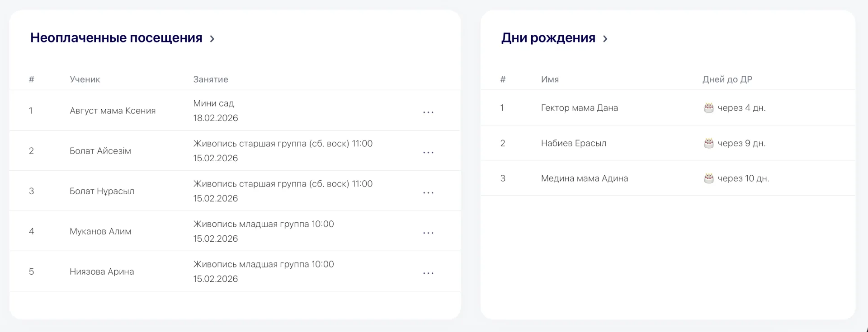Select student Август мама Ксения
This screenshot has height=332, width=868.
point(113,111)
